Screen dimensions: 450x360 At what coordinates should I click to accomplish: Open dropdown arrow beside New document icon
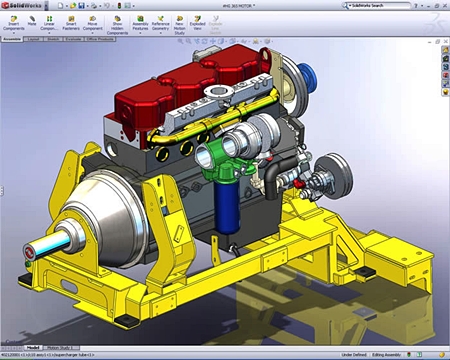pos(66,6)
